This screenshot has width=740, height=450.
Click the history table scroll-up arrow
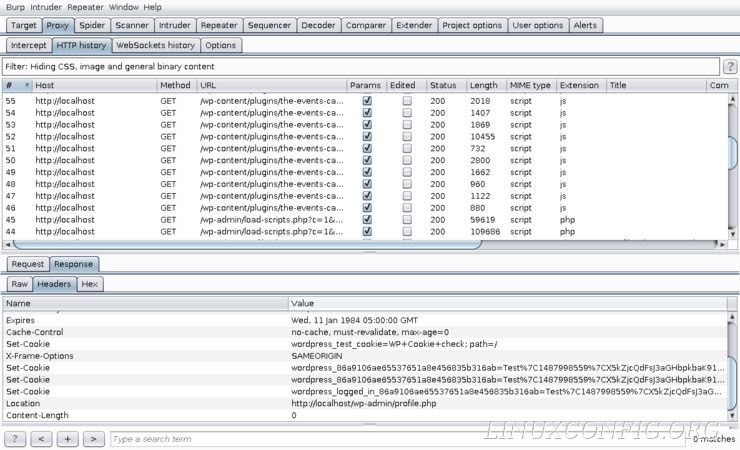[x=732, y=99]
